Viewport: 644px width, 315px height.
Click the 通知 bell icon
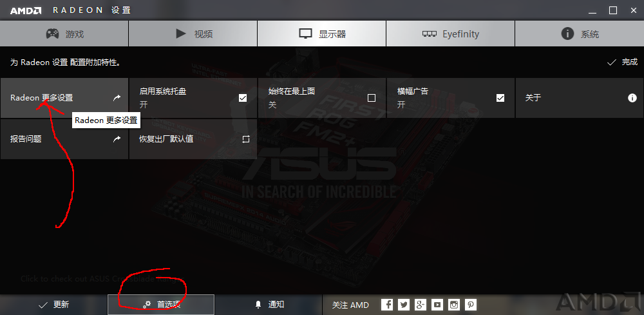[258, 305]
